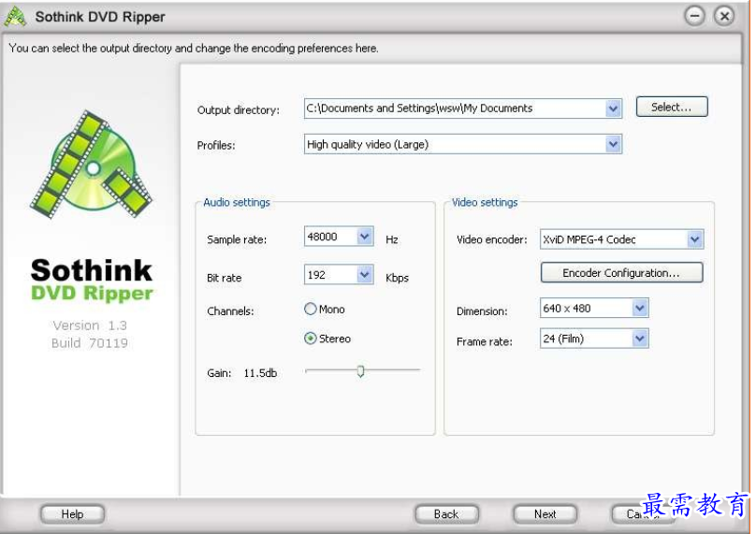
Task: Click the Sothink DVD Ripper brand name
Action: (x=92, y=280)
